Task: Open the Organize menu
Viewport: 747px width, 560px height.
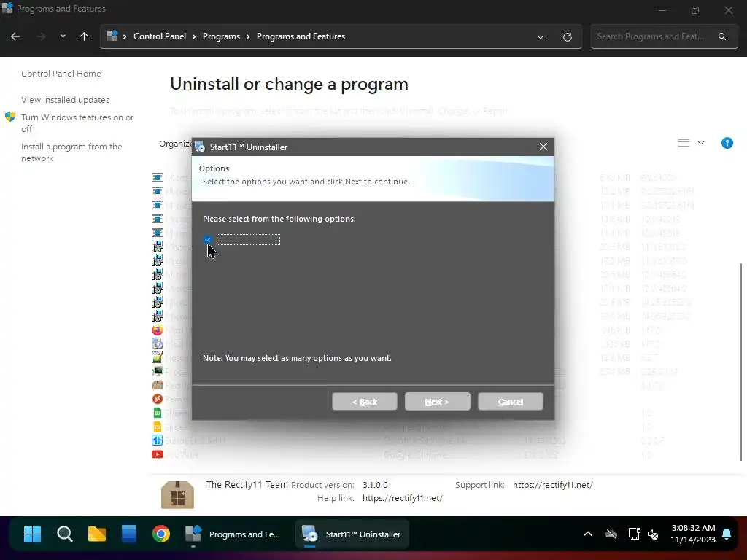Action: pyautogui.click(x=175, y=144)
